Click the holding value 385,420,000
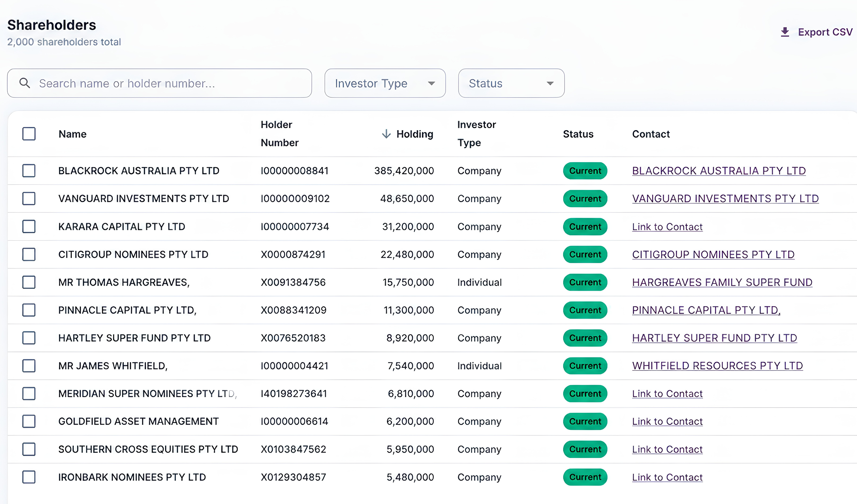The width and height of the screenshot is (857, 504). pyautogui.click(x=404, y=171)
